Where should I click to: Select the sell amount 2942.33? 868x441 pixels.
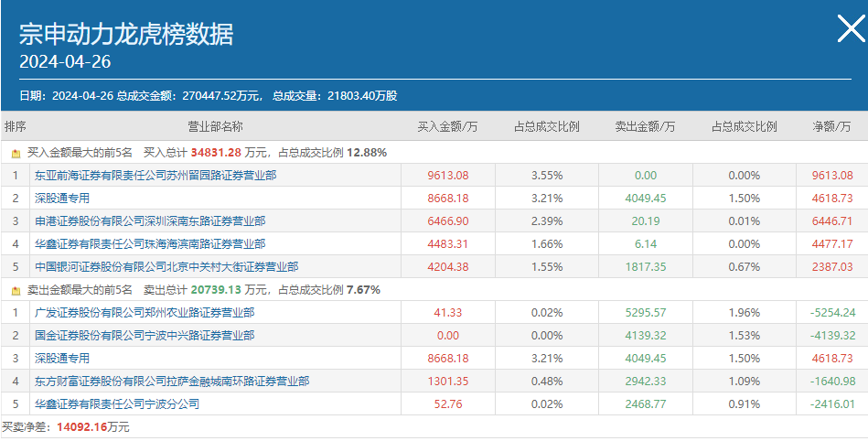[x=646, y=382]
